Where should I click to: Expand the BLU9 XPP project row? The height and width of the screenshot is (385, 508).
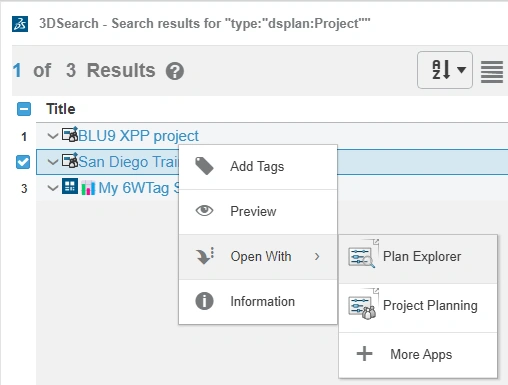52,136
